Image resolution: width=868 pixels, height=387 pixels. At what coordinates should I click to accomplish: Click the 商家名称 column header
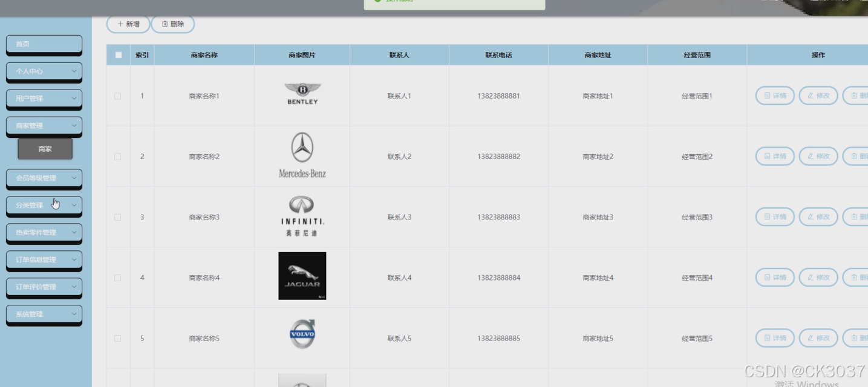coord(204,55)
